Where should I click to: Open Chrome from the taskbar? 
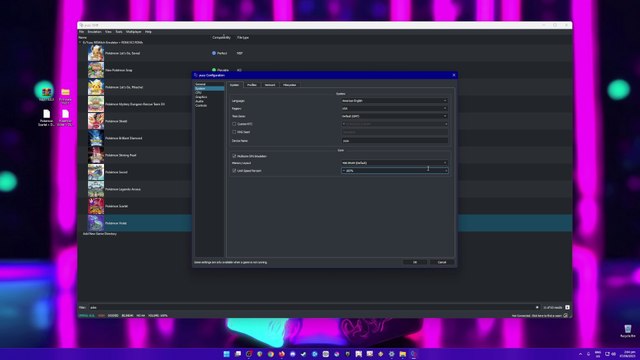coord(271,354)
